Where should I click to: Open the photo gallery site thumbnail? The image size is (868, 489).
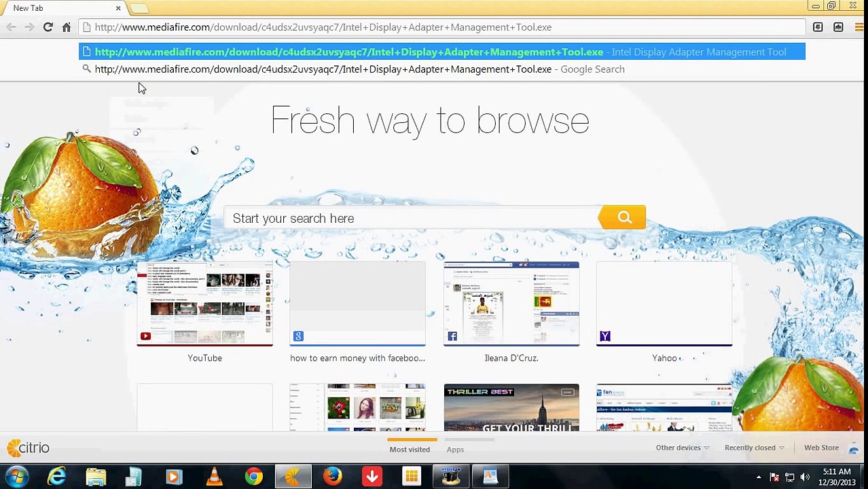[x=357, y=407]
